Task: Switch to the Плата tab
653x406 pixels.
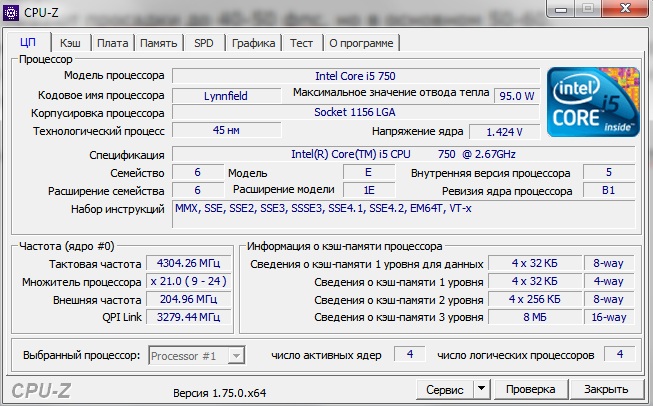Action: coord(112,43)
